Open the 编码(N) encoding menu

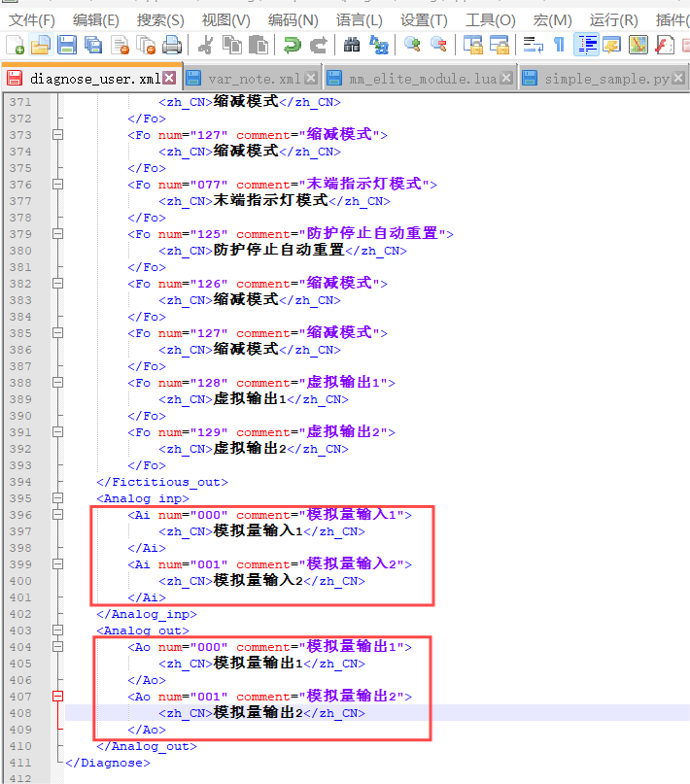(293, 19)
